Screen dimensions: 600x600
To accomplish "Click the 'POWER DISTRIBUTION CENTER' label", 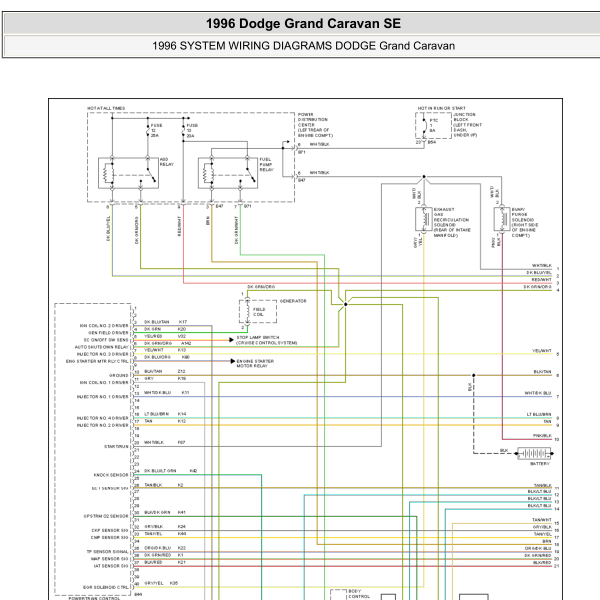I will coord(313,120).
